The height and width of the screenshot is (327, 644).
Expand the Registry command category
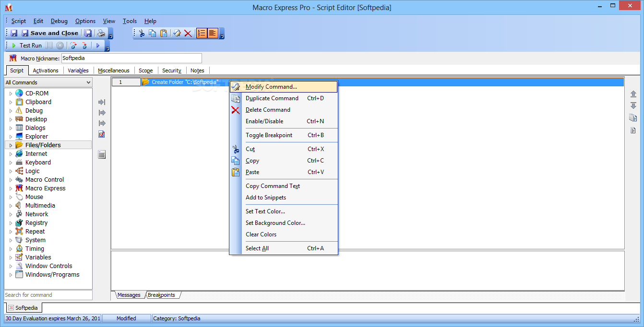click(x=11, y=223)
